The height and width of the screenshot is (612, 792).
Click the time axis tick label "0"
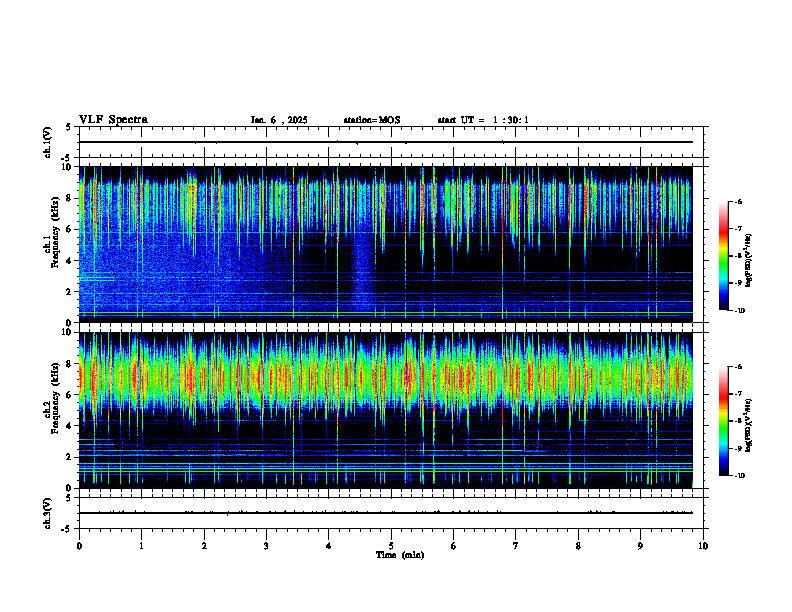click(79, 546)
